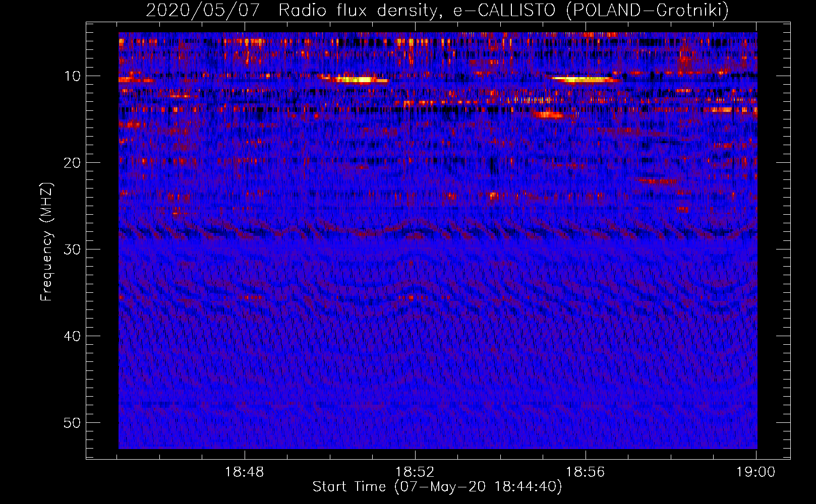Click the 18:56 time tick label

[586, 472]
